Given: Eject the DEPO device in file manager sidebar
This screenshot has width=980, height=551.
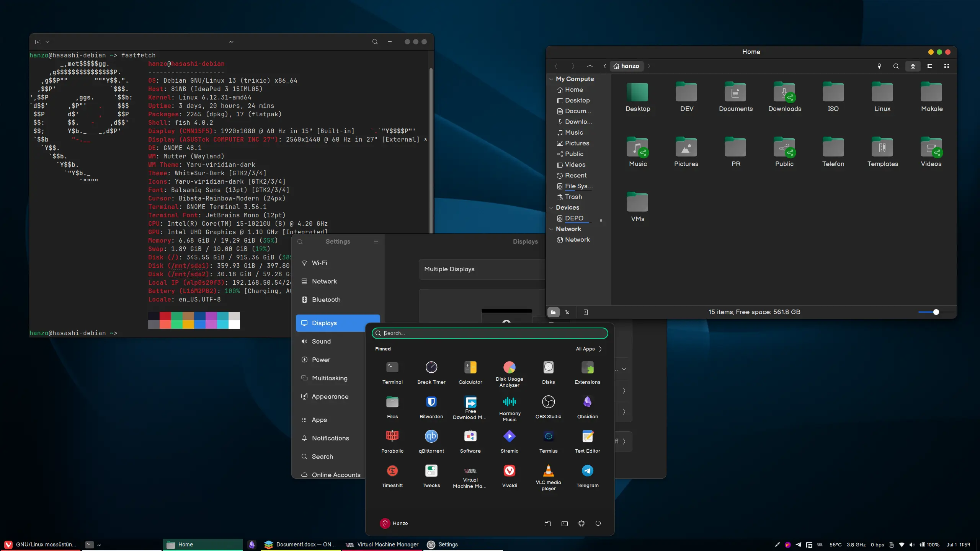Looking at the screenshot, I should click(601, 220).
